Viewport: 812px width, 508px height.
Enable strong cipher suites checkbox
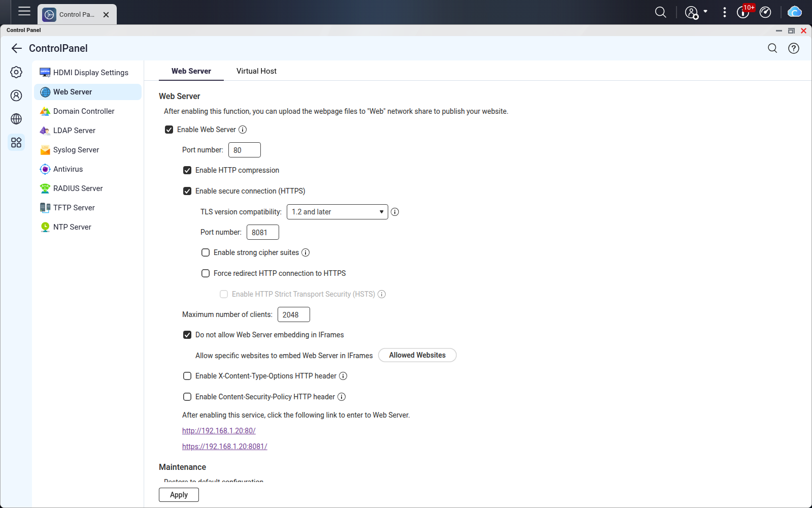point(206,252)
